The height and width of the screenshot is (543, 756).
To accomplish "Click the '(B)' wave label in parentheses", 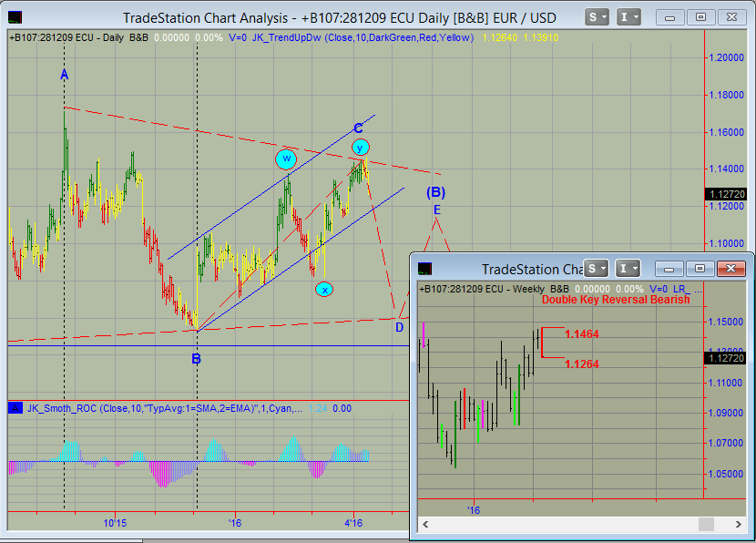I will pyautogui.click(x=436, y=192).
